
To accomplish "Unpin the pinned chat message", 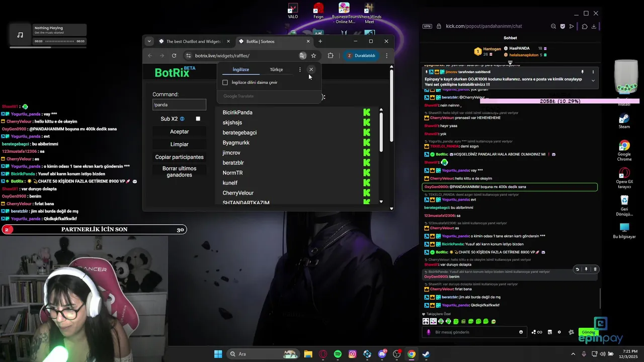I will pos(582,72).
